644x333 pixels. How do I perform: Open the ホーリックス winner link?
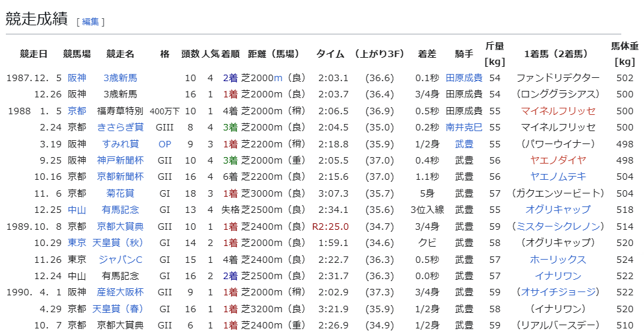coord(558,260)
